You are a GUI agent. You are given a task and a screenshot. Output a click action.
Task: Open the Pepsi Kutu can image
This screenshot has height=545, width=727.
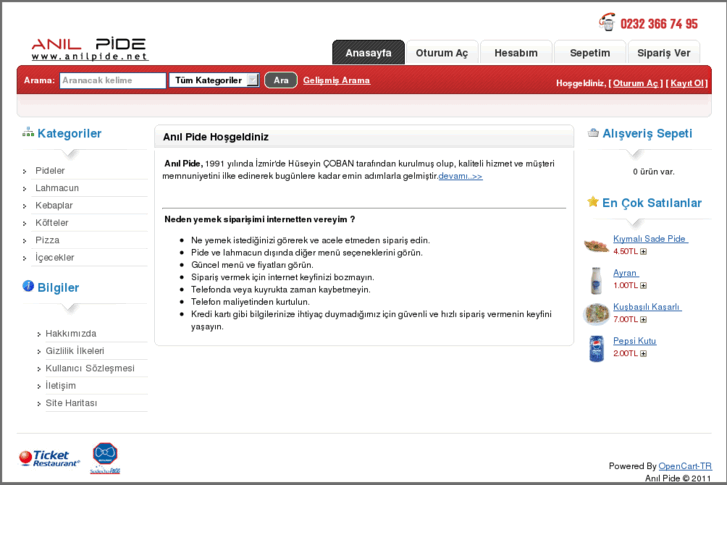coord(596,348)
